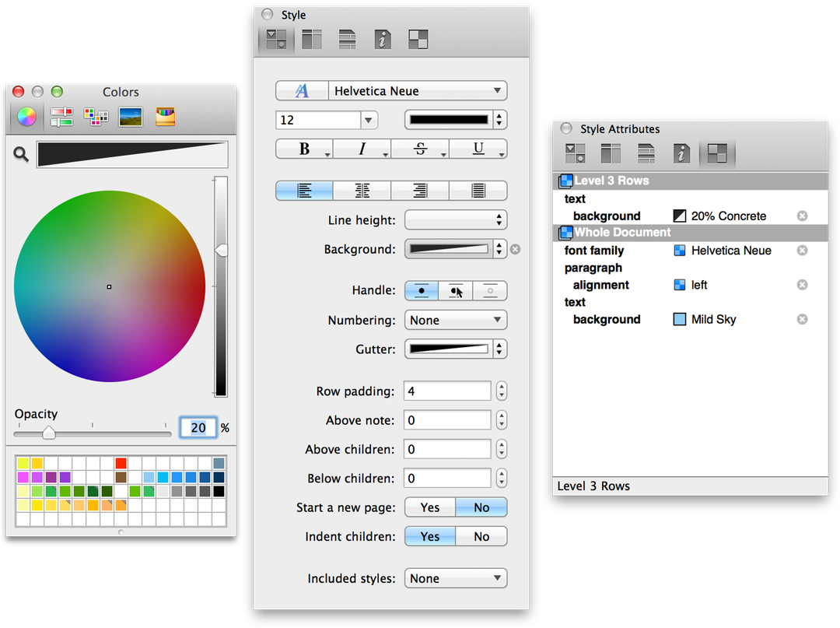Open info tab in Style Attributes window

click(681, 153)
